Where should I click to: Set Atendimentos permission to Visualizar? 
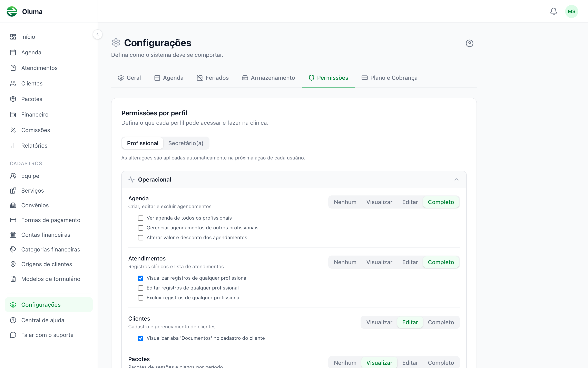coord(379,262)
